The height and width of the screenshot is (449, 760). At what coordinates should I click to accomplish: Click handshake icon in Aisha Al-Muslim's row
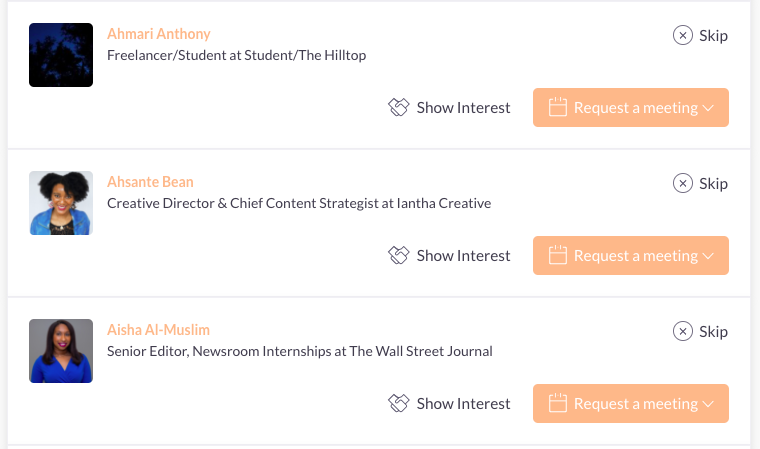(x=398, y=403)
